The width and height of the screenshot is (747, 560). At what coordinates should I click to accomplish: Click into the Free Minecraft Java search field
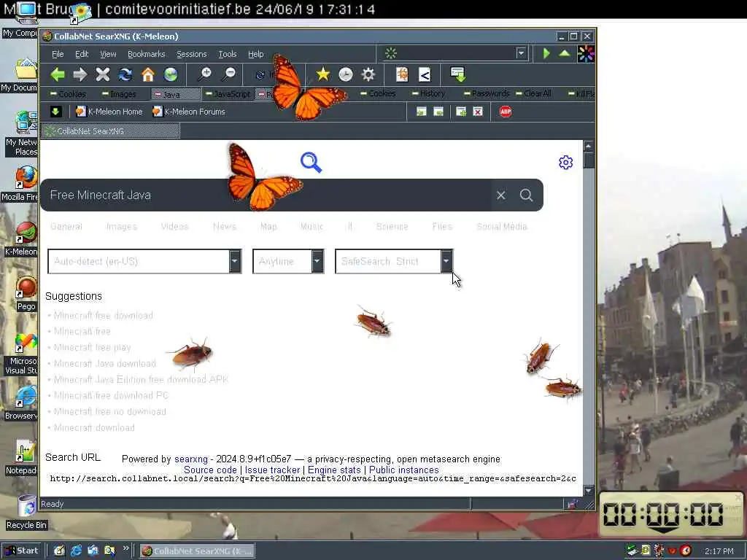[266, 195]
